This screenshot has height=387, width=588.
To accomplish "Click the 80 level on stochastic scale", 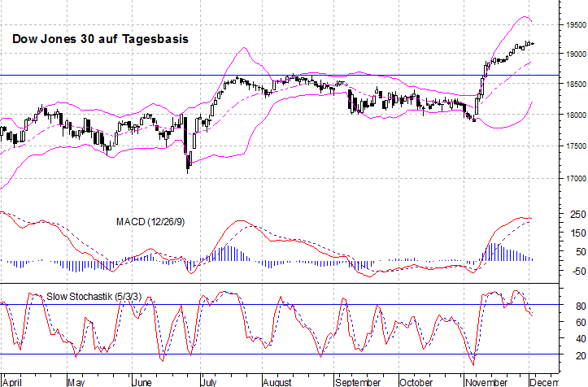I will 581,307.
